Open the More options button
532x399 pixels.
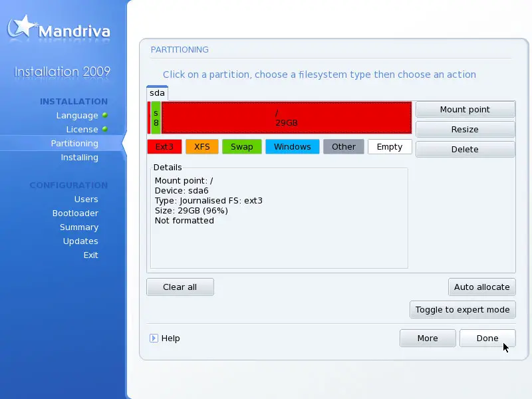tap(428, 338)
